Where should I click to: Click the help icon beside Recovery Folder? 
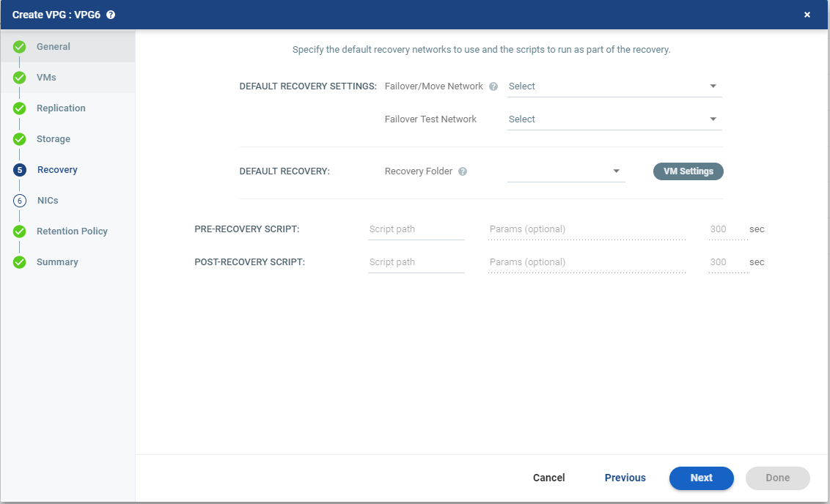pos(463,171)
